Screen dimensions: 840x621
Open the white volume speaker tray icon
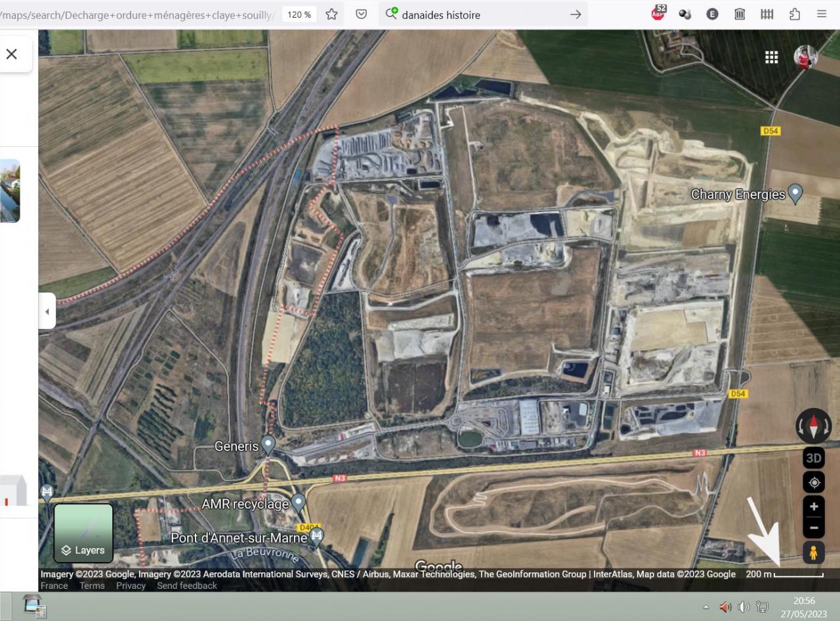(x=744, y=607)
